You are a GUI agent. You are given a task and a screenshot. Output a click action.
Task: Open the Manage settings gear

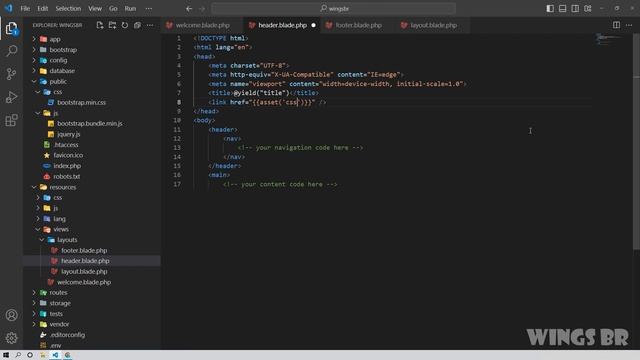pyautogui.click(x=11, y=338)
